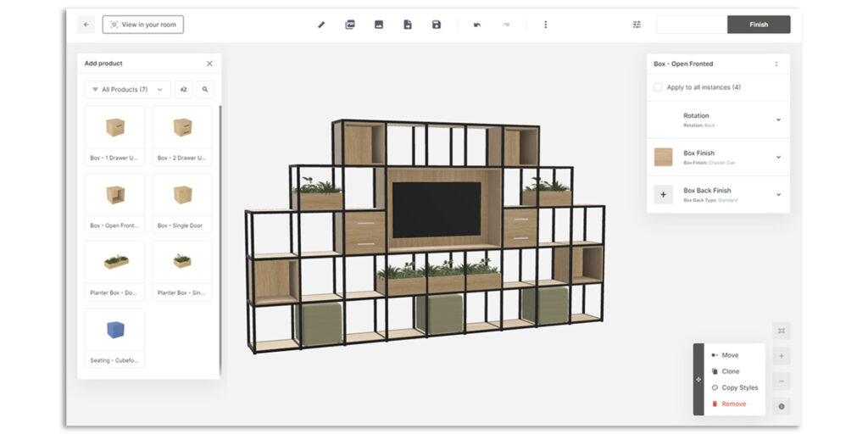The width and height of the screenshot is (868, 434).
Task: Click the PDF export icon
Action: pos(350,25)
